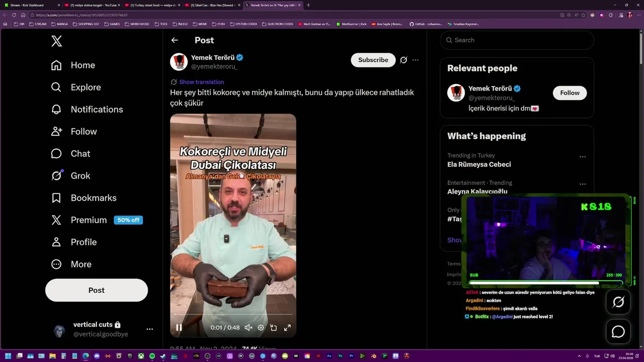Open Grok from the sidebar navigation
Viewport: 644px width, 362px height.
(x=70, y=176)
